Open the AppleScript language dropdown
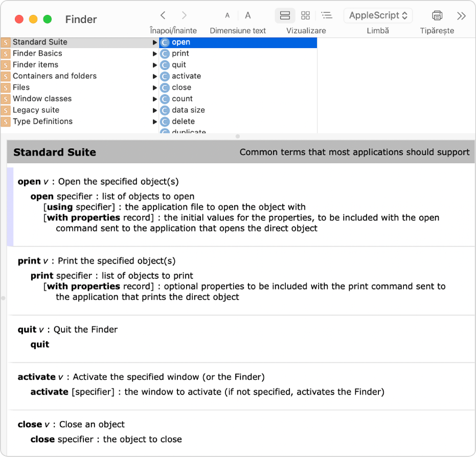 click(378, 15)
